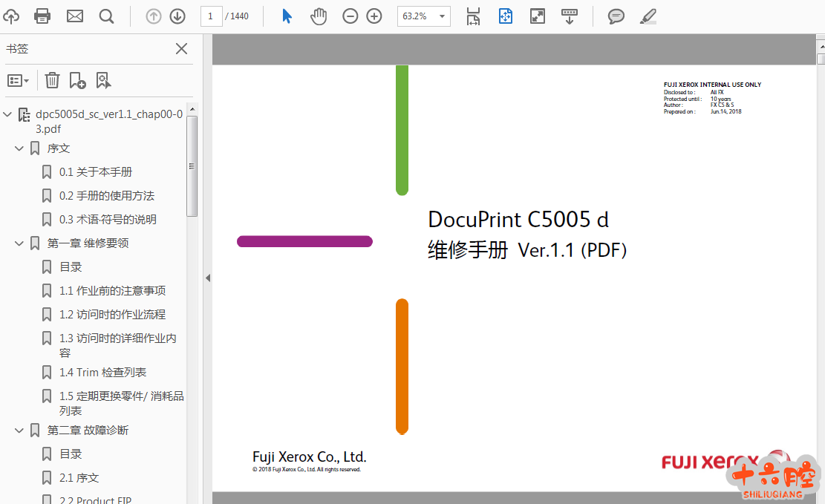Open bookmark 1.2 访问时的作业流程

coord(113,314)
